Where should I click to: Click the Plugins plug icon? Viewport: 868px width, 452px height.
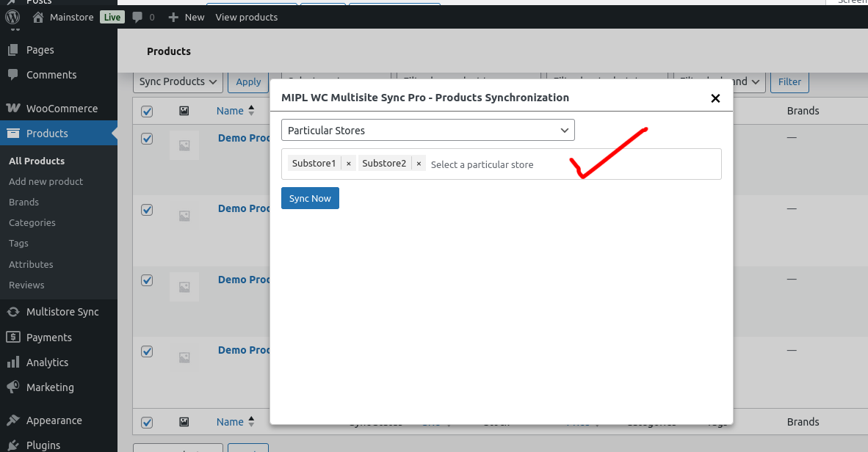pos(13,445)
